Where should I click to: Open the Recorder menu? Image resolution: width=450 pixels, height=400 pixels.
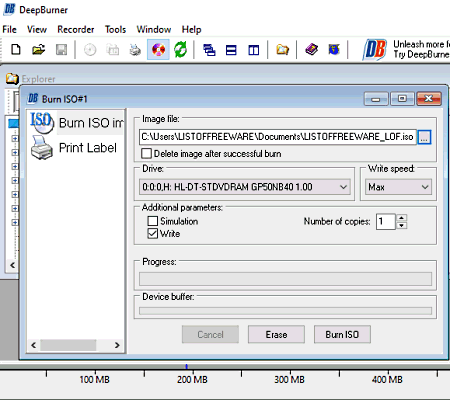[76, 30]
